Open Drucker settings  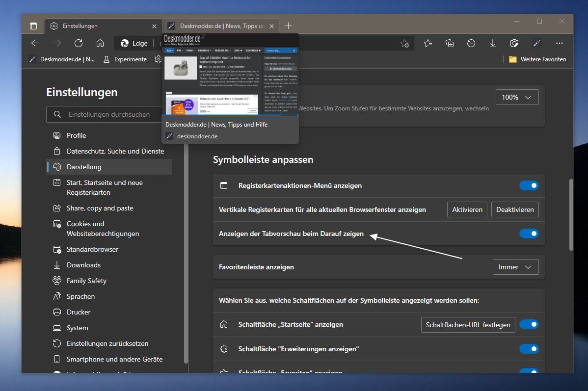click(109, 313)
